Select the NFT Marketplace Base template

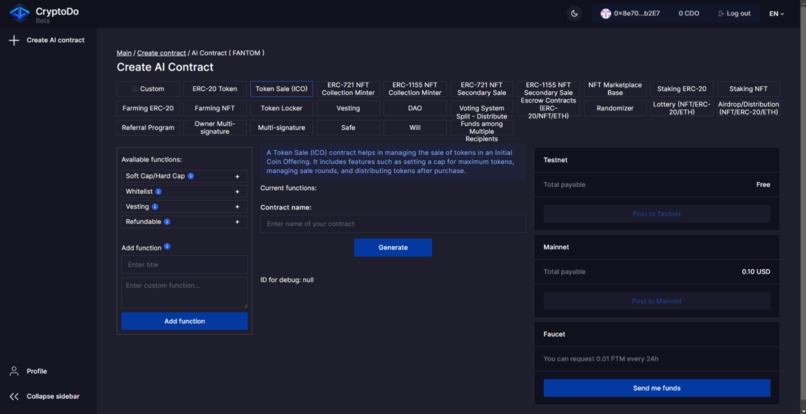click(x=615, y=89)
